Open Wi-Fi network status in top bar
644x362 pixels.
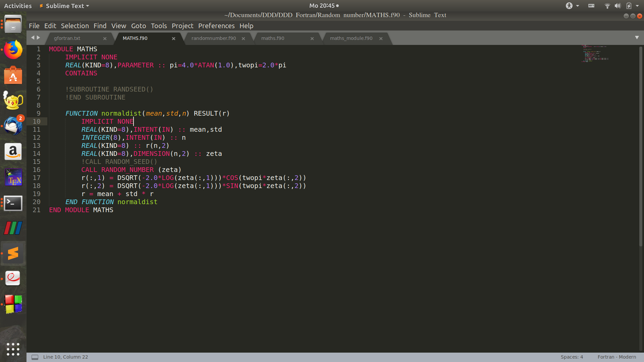pyautogui.click(x=607, y=6)
